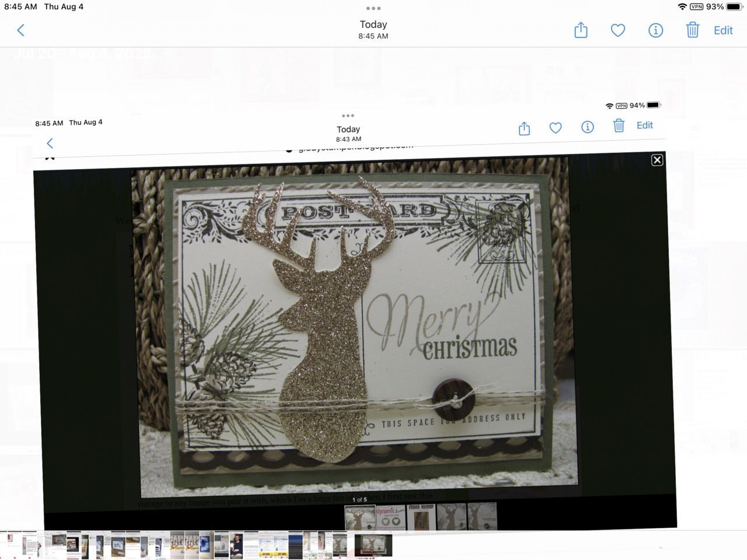
Task: Go back using the top-left chevron
Action: pos(21,30)
